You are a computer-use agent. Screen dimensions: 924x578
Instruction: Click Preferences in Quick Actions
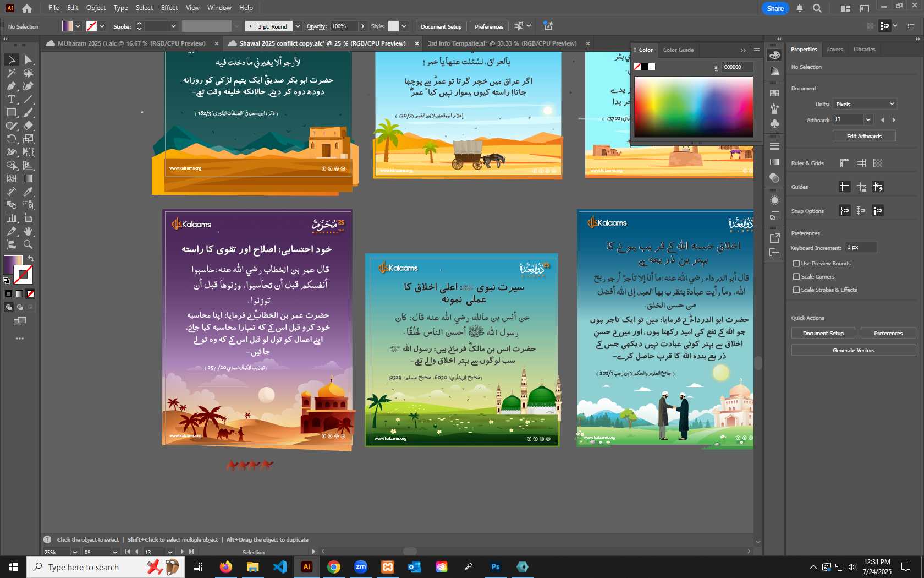tap(888, 334)
